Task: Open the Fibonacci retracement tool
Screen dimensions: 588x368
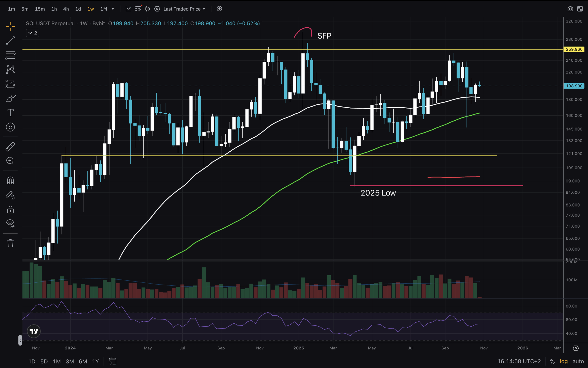Action: click(10, 55)
